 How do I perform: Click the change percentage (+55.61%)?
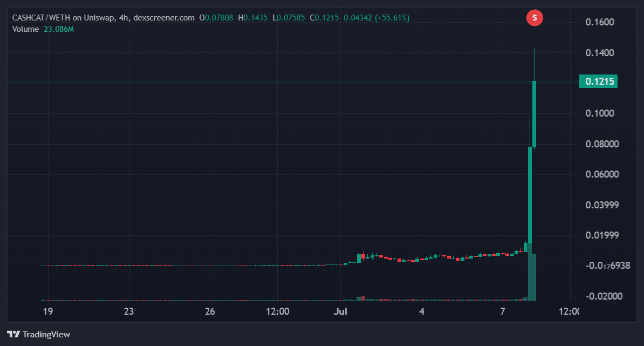tap(392, 18)
